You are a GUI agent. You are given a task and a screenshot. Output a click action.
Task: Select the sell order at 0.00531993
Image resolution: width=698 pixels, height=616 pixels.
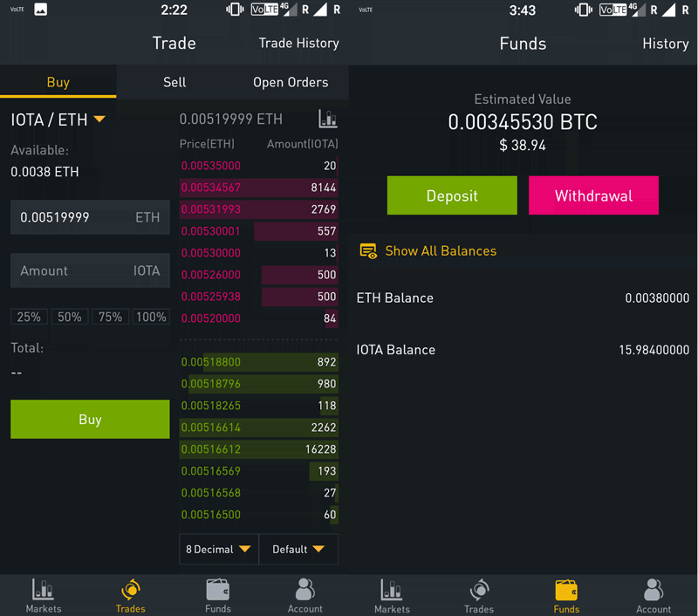258,209
